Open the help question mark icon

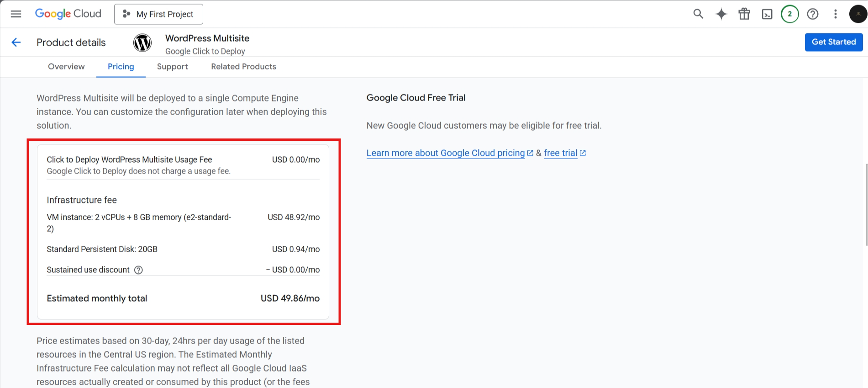(813, 14)
